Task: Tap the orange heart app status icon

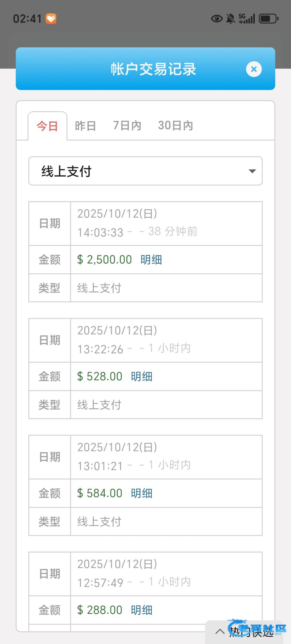Action: pyautogui.click(x=51, y=19)
